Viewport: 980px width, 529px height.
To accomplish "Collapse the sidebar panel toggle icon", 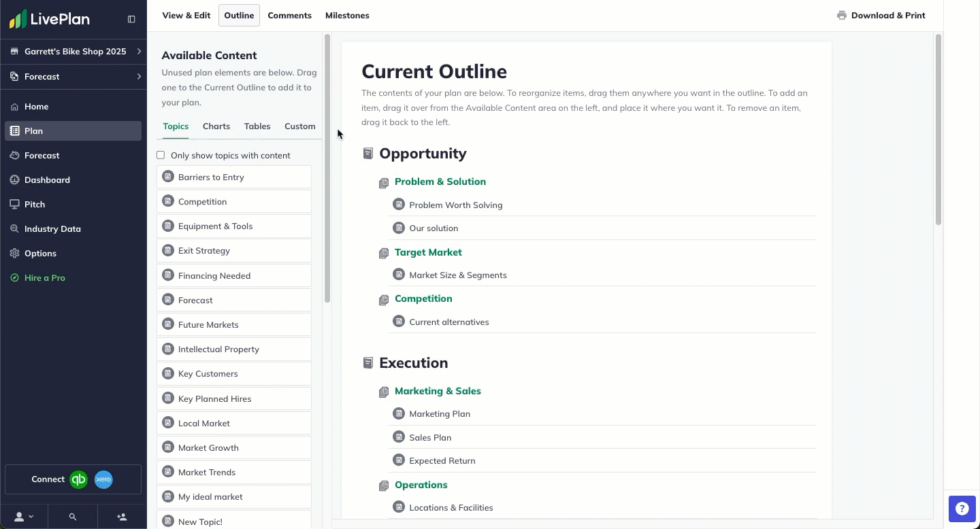I will pos(131,19).
